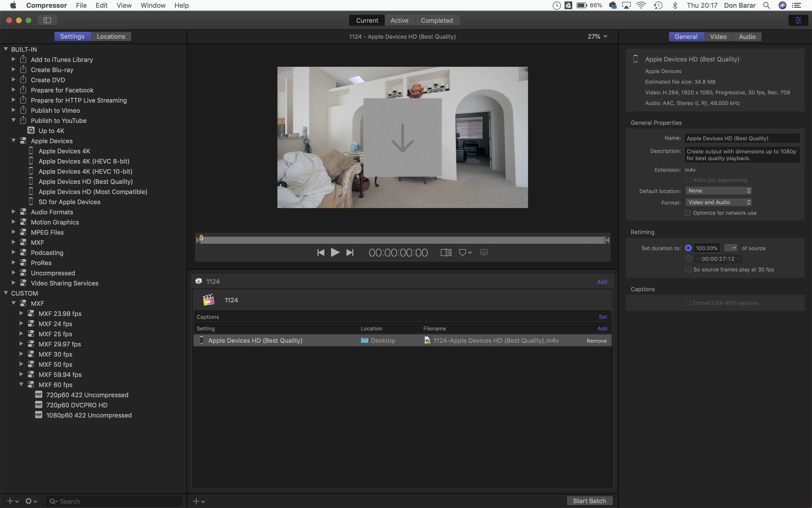Open the Default location dropdown
Image resolution: width=812 pixels, height=508 pixels.
(x=718, y=191)
